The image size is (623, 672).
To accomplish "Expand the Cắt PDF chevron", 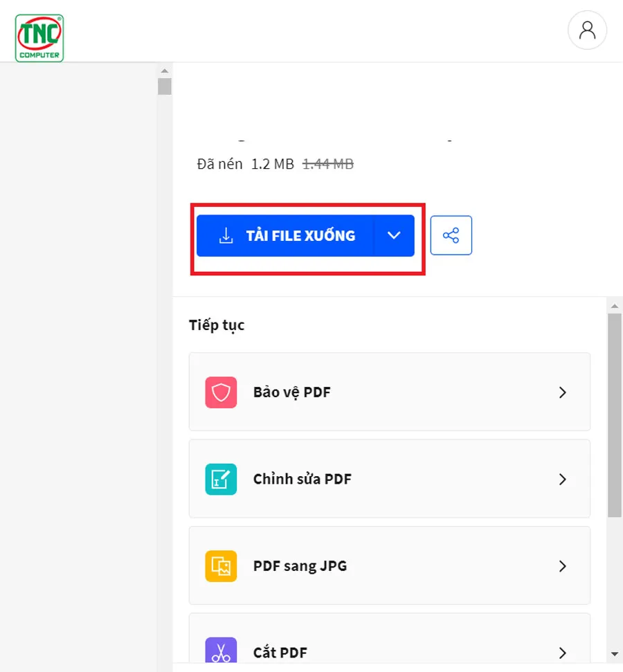I will [563, 653].
